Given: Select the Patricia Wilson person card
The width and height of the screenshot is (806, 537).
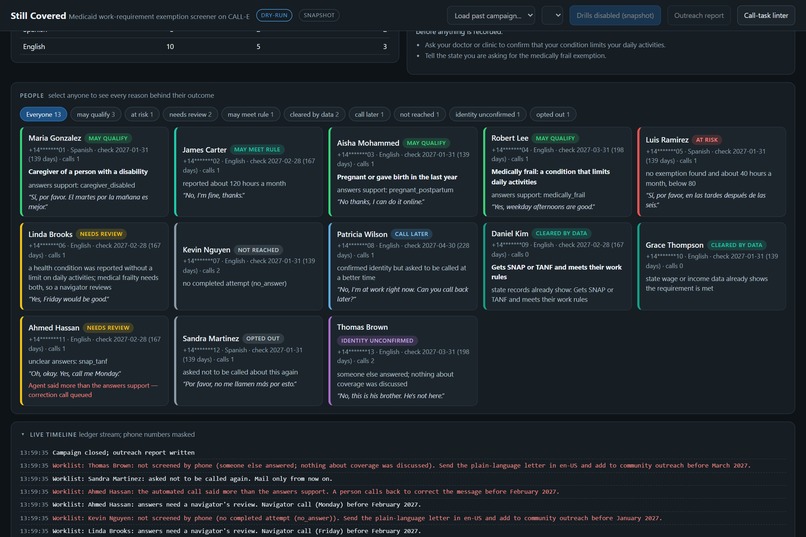Looking at the screenshot, I should (x=403, y=266).
